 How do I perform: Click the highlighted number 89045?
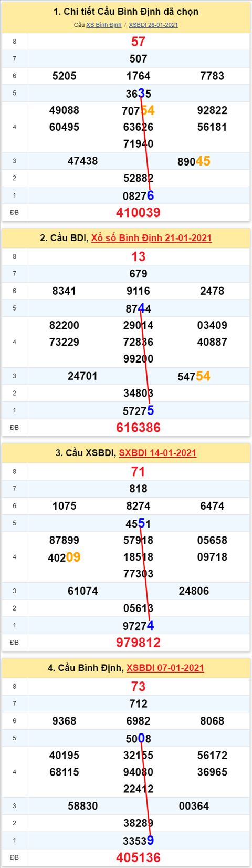coord(194,161)
